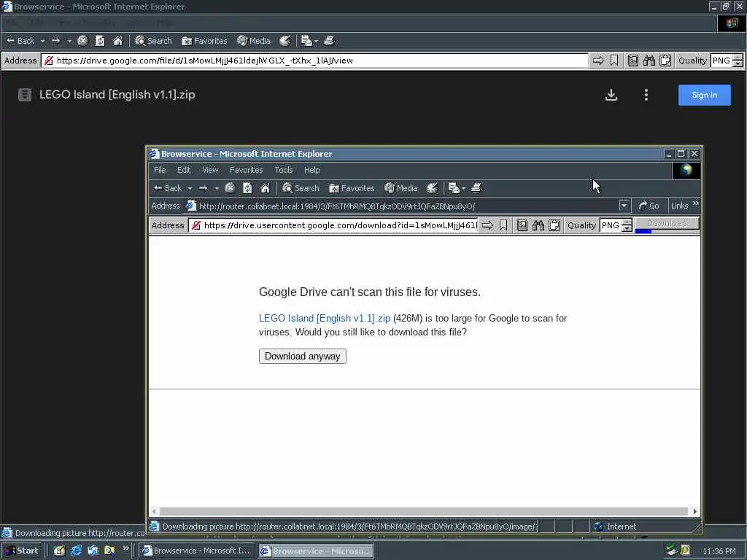Image resolution: width=747 pixels, height=560 pixels.
Task: Open Back history dropdown arrow in front window
Action: 190,188
